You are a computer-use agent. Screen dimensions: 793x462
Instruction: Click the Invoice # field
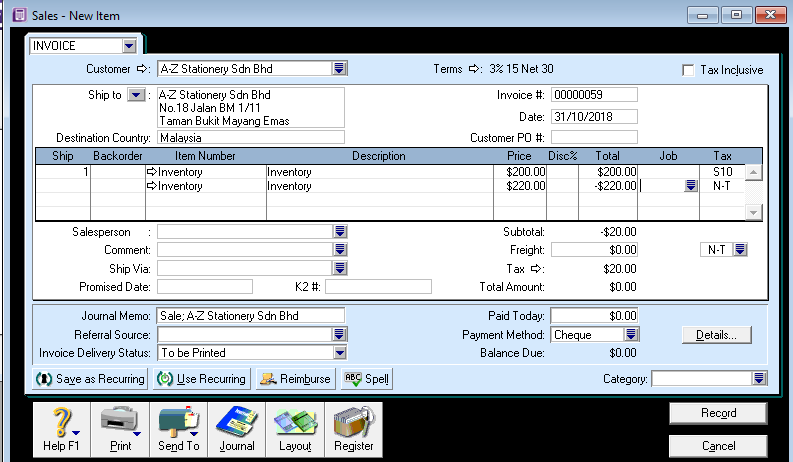[594, 95]
